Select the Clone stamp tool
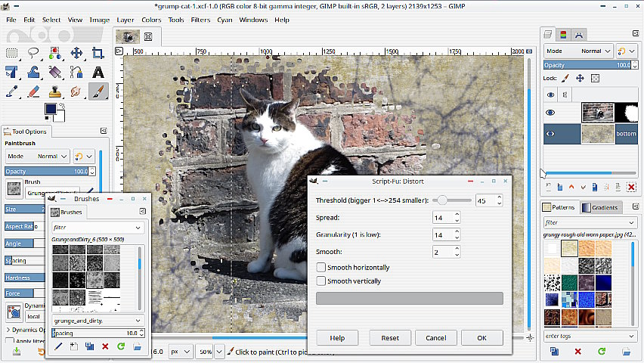 (54, 92)
